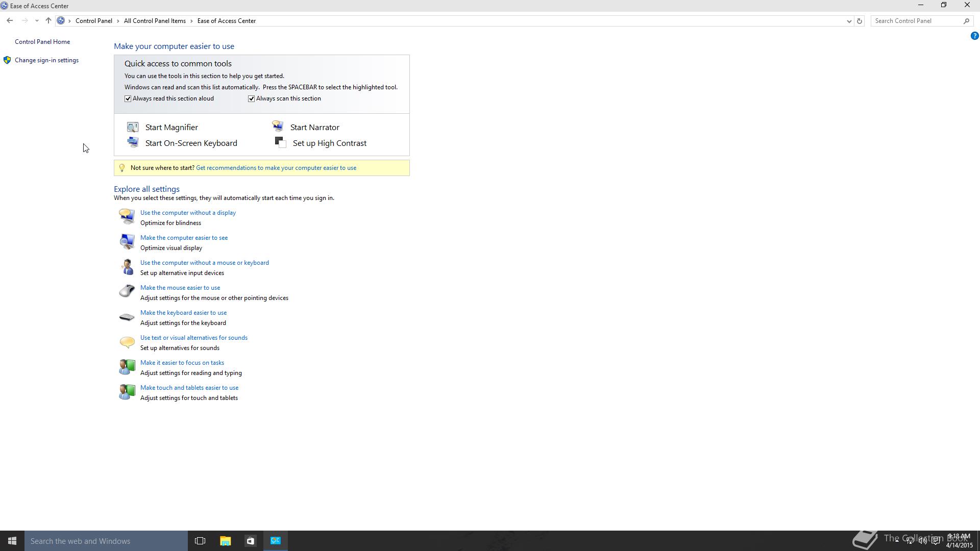980x551 pixels.
Task: Click the On-Screen Keyboard icon
Action: [133, 142]
